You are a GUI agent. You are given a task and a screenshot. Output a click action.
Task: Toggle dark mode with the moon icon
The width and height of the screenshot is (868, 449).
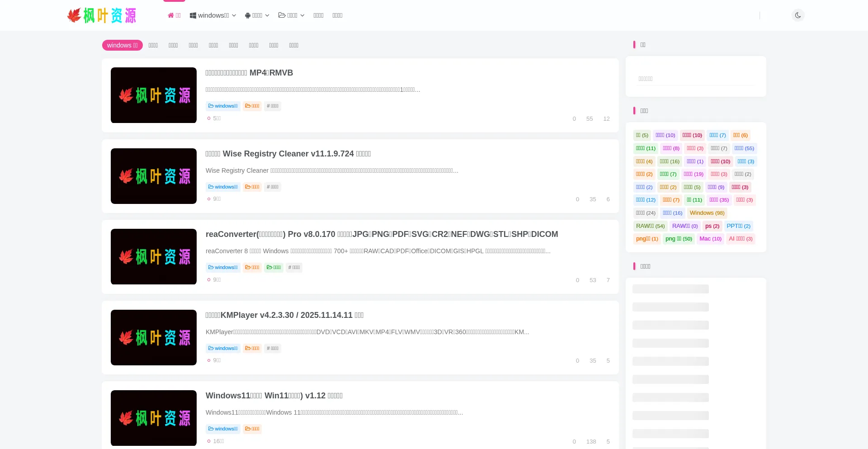[798, 15]
